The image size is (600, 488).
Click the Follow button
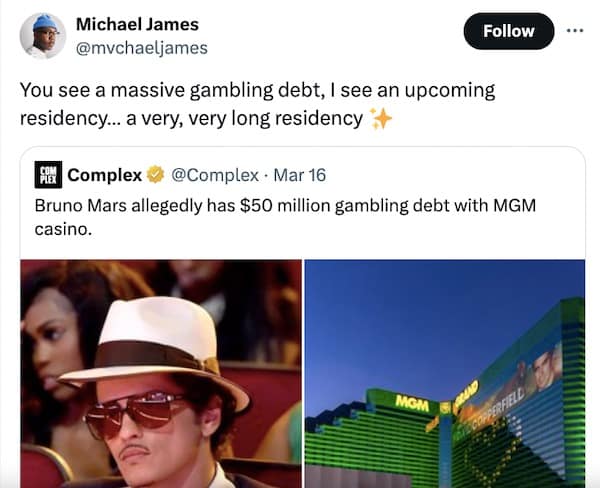pos(509,31)
